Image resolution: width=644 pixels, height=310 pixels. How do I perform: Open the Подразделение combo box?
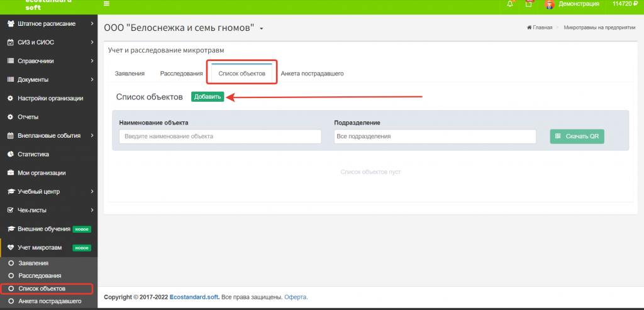435,136
